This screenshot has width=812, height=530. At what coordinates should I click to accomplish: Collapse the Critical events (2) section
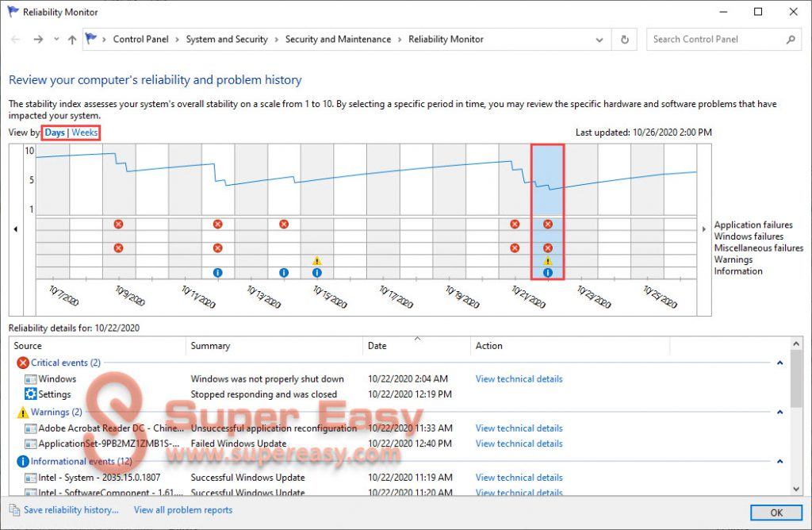(779, 363)
